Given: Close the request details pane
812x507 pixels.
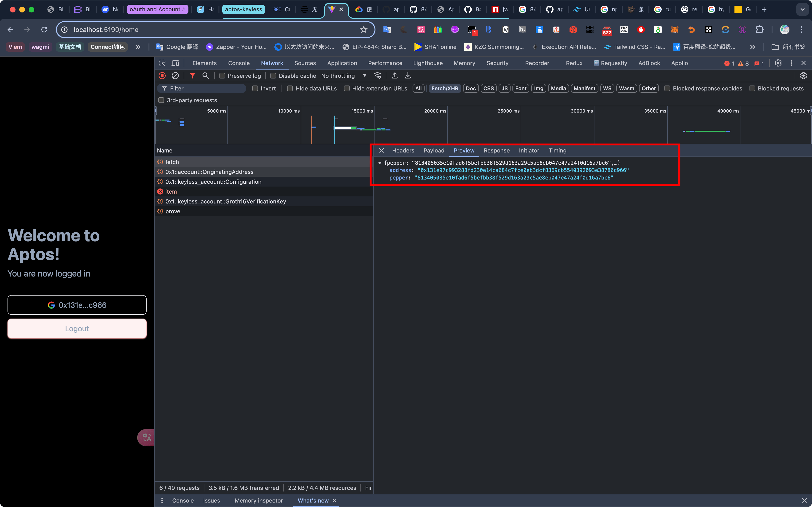Looking at the screenshot, I should click(x=382, y=151).
